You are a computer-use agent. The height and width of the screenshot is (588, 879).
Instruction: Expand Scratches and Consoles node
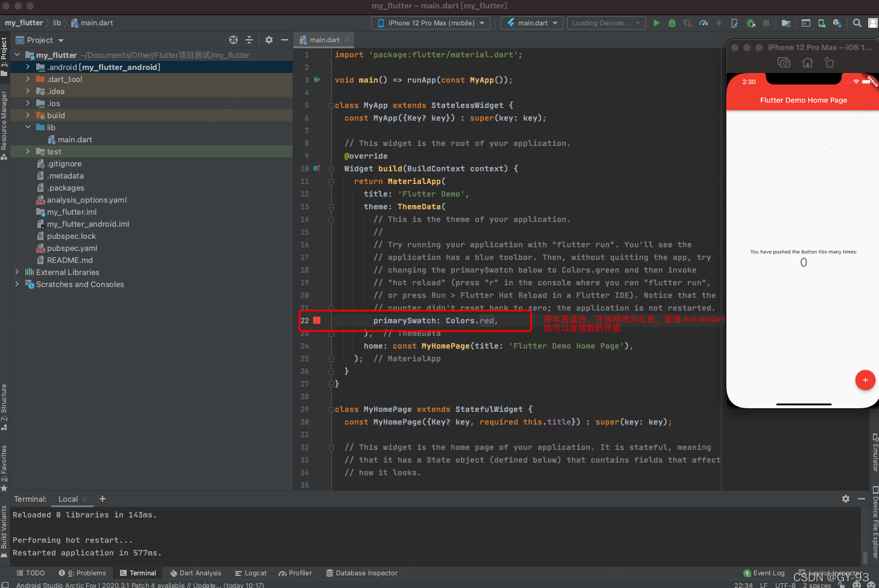(17, 284)
